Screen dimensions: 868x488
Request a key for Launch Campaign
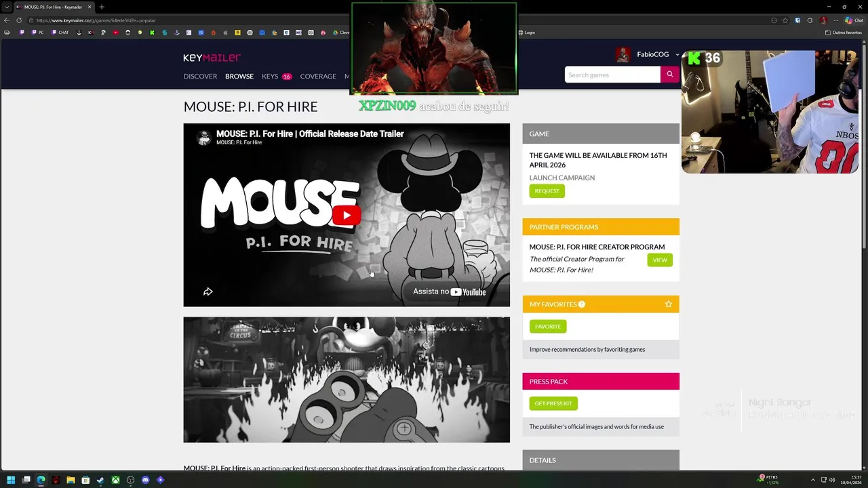pos(547,191)
